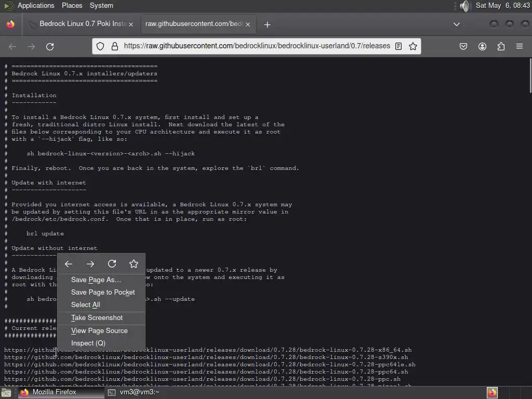Viewport: 532px width, 399px height.
Task: Click the page vertical scrollbar
Action: point(530,75)
